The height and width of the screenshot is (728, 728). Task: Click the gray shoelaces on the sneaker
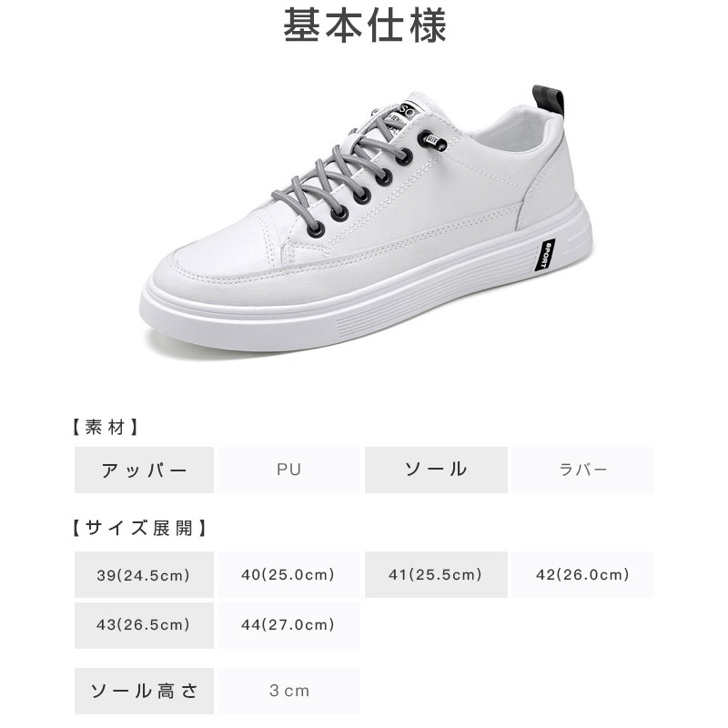[x=339, y=174]
